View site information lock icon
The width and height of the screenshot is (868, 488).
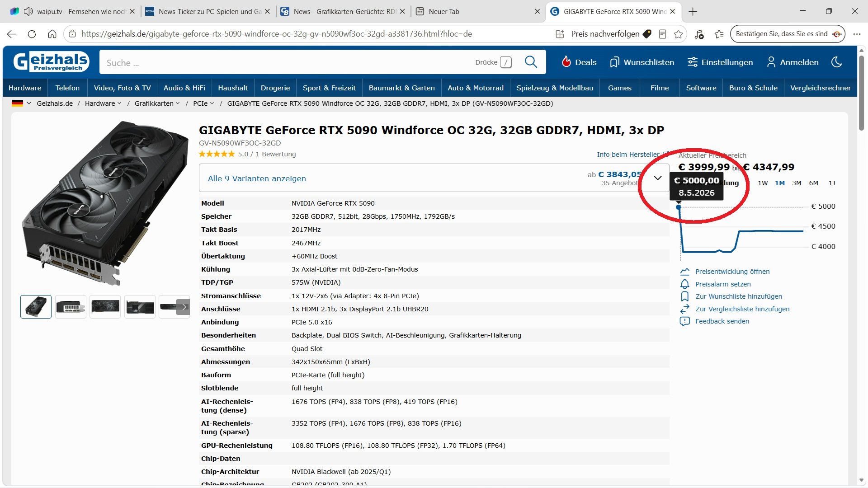72,34
